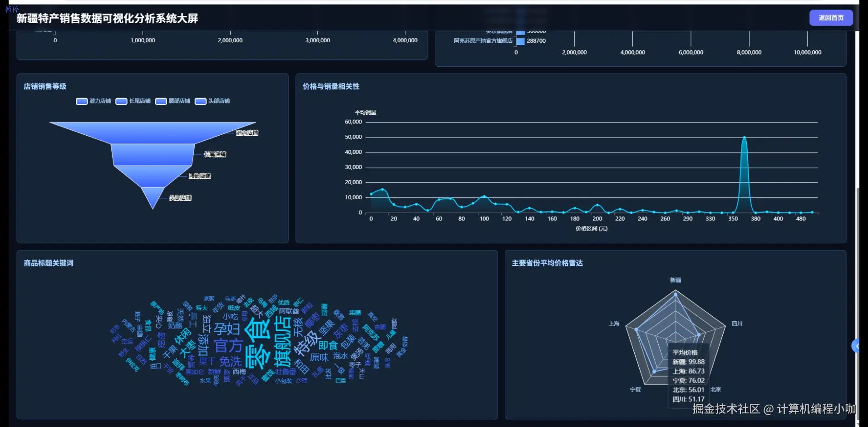Toggle the 头部店铺 legend item
The width and height of the screenshot is (868, 427).
(212, 101)
